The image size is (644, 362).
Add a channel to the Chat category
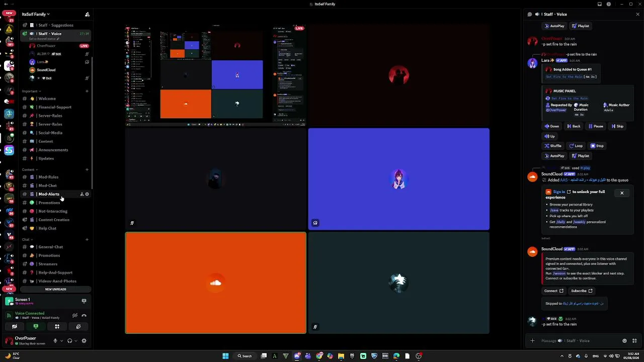(x=87, y=239)
